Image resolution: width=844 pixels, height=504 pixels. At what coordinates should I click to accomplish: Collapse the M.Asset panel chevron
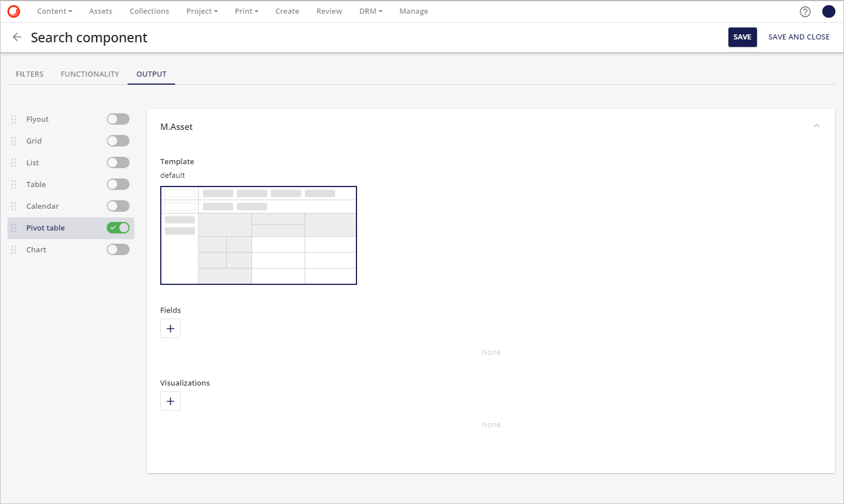pos(817,126)
